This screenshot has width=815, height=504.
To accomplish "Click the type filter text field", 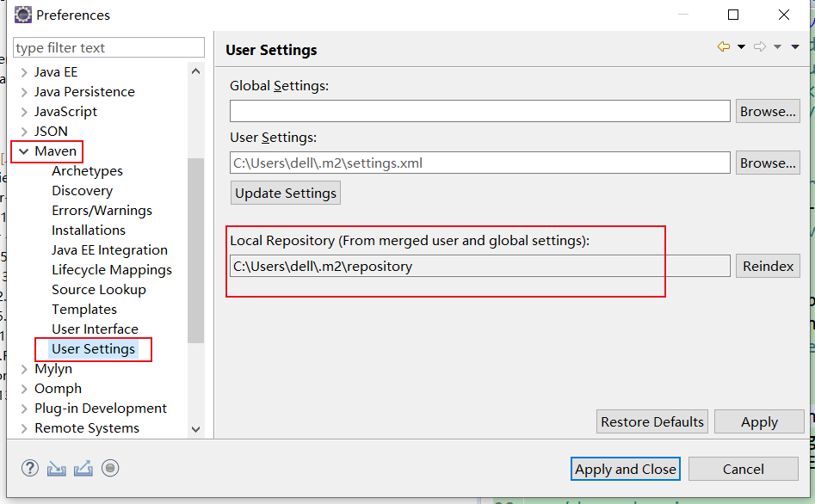I will pyautogui.click(x=109, y=48).
